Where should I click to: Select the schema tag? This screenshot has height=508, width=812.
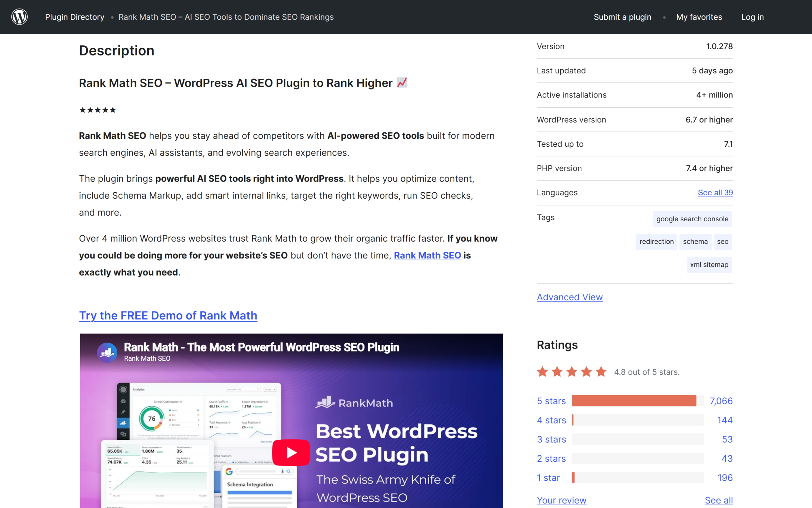[x=695, y=242]
